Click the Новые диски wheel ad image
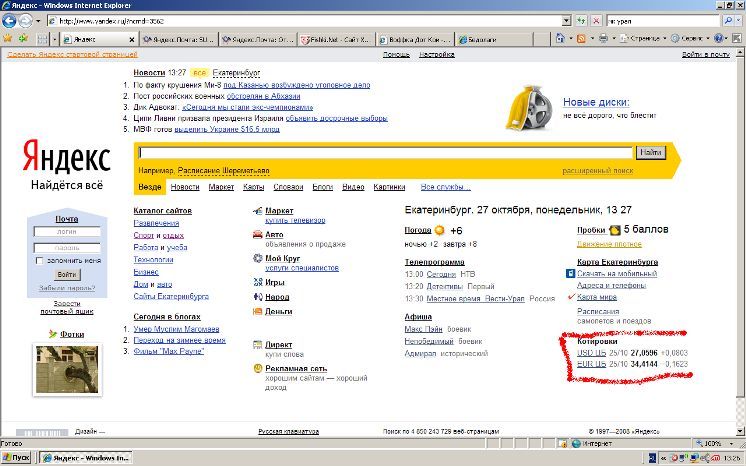 click(528, 108)
